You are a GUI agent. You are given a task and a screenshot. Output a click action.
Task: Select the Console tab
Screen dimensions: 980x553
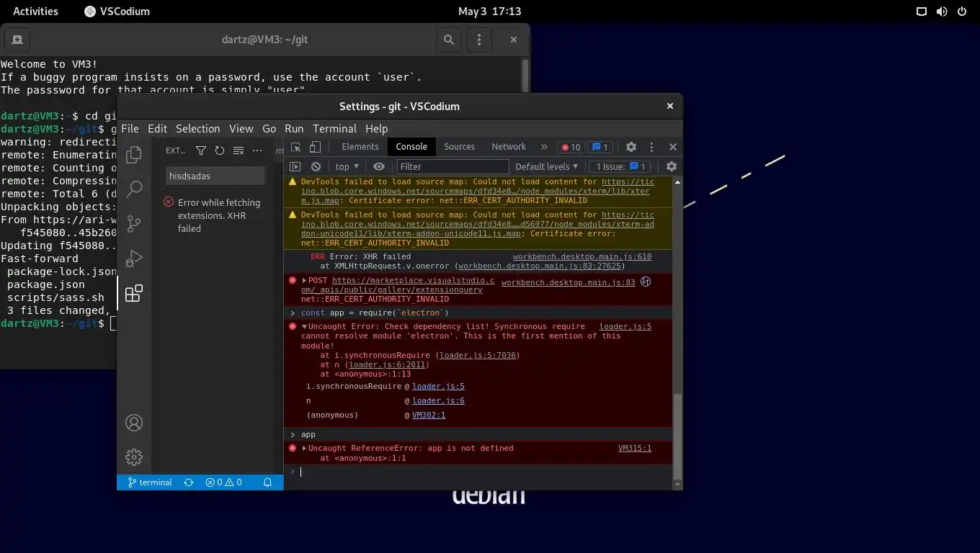coord(411,147)
